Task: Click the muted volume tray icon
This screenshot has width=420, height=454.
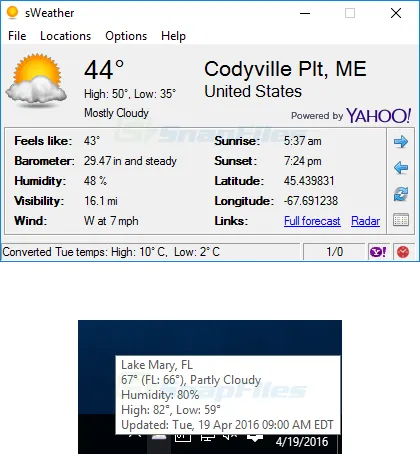Action: (230, 437)
